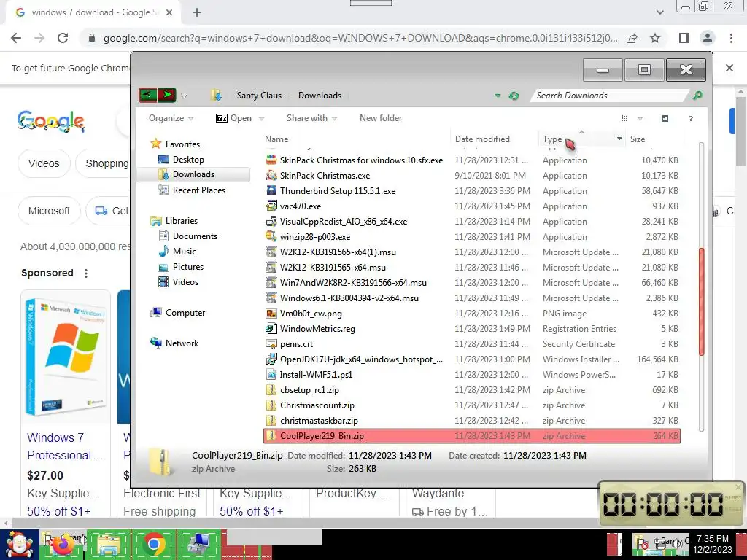Open the Santa Start button
This screenshot has width=747, height=560.
pyautogui.click(x=19, y=545)
